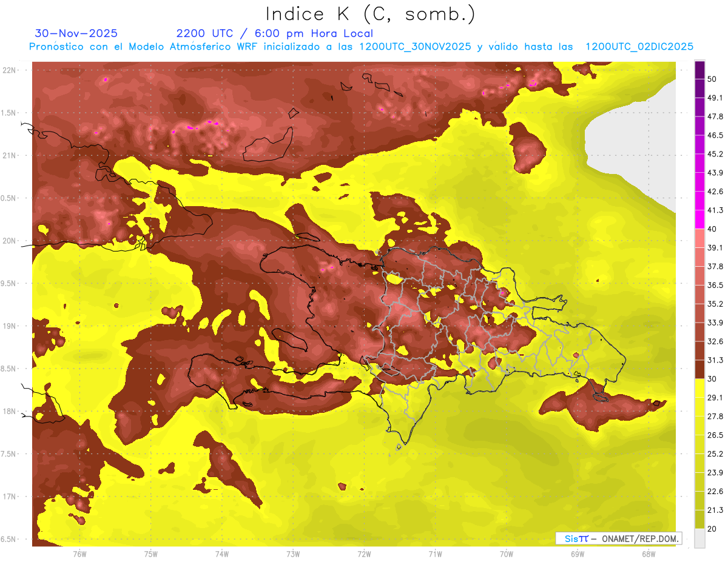Viewport: 728px width, 562px height.
Task: Click the colorbar value '39.1'
Action: [715, 248]
